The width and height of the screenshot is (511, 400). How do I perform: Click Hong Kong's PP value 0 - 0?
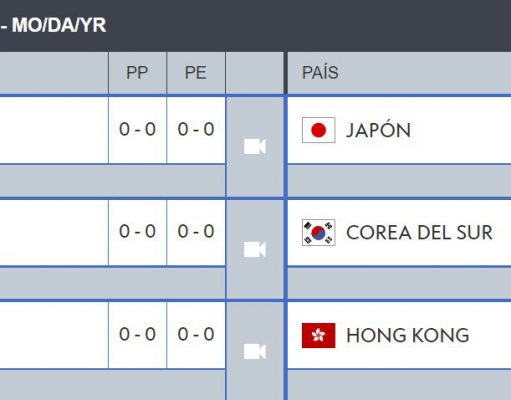(x=137, y=334)
